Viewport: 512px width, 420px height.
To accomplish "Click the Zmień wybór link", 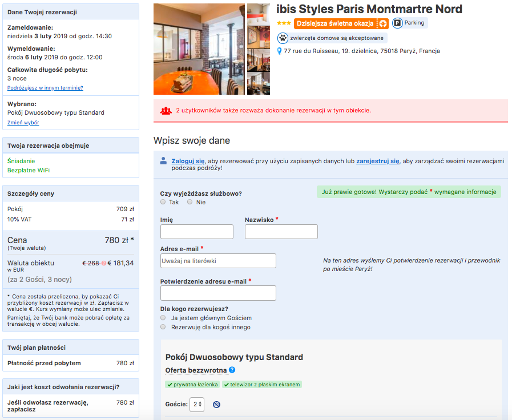I will click(23, 123).
